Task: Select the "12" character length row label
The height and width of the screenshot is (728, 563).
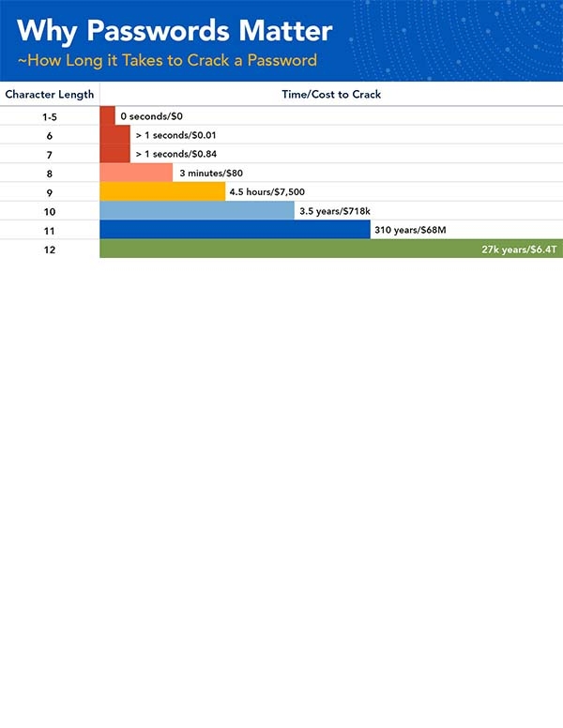Action: click(x=49, y=249)
